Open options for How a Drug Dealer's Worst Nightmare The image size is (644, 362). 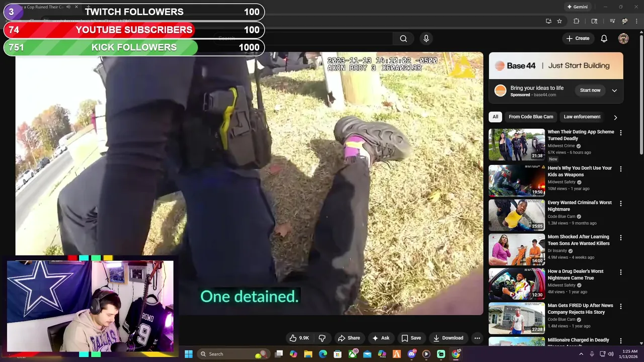tap(620, 272)
